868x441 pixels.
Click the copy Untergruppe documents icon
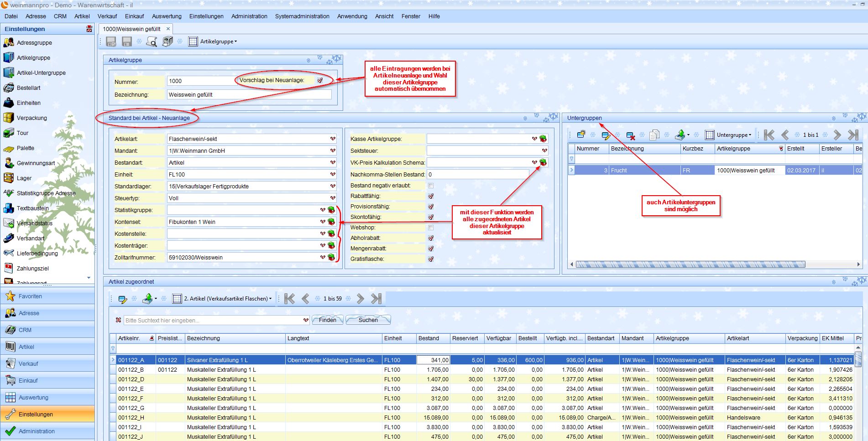(654, 135)
